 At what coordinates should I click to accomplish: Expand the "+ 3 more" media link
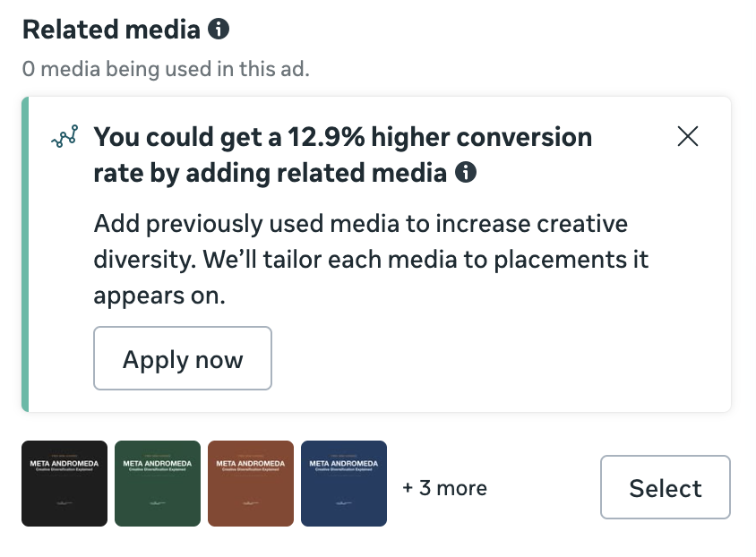click(x=444, y=488)
